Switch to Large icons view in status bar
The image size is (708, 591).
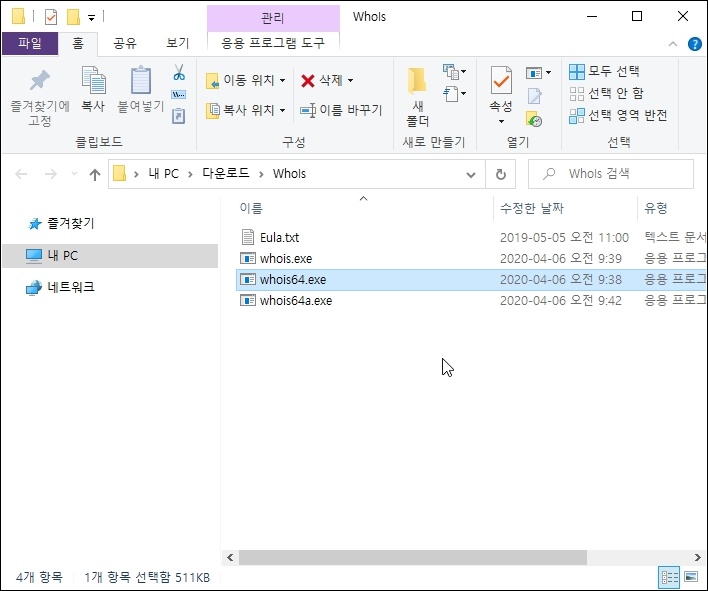point(691,577)
